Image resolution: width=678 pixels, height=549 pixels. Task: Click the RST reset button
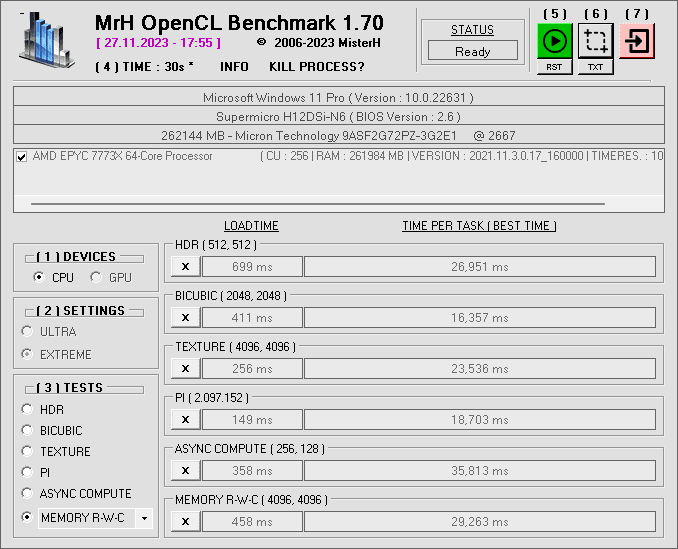(554, 67)
